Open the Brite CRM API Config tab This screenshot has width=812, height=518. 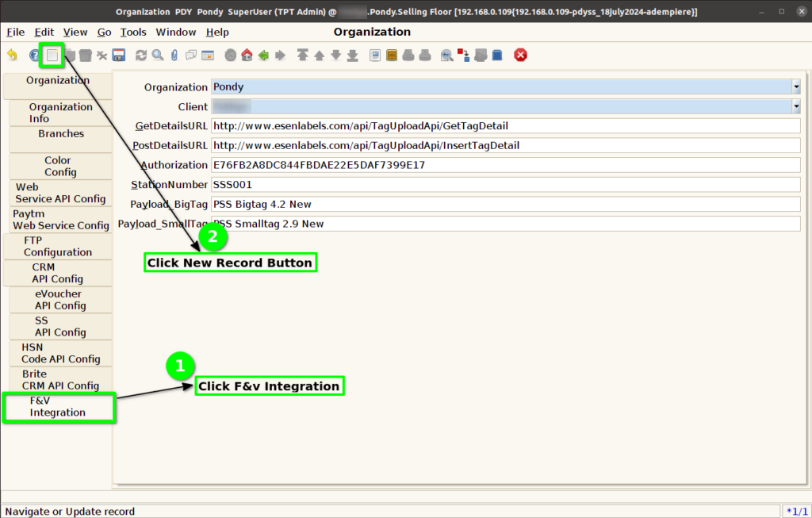[60, 380]
